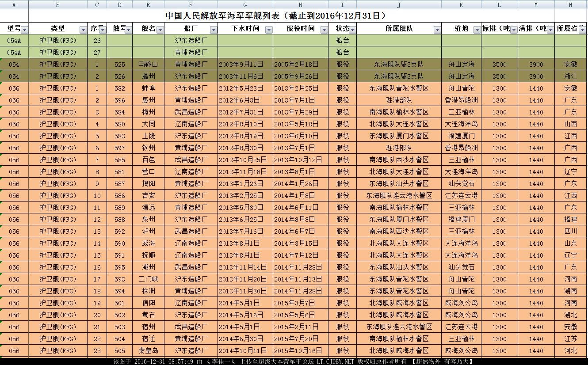Select ship name cell 揭阳
The width and height of the screenshot is (588, 365).
pos(149,183)
